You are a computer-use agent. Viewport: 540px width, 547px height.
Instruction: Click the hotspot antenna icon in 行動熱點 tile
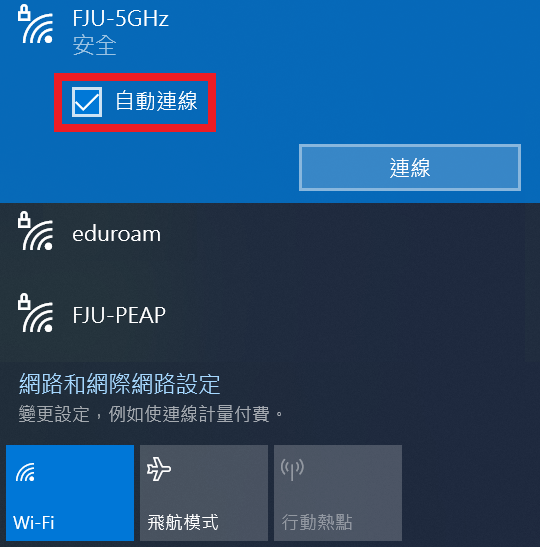pos(292,470)
